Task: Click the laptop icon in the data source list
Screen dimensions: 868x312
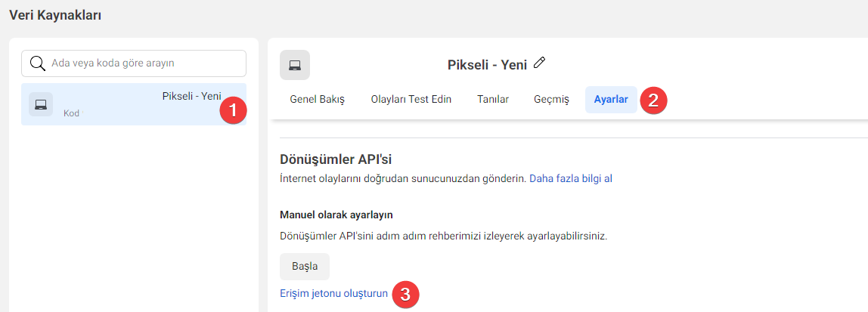Action: click(41, 104)
